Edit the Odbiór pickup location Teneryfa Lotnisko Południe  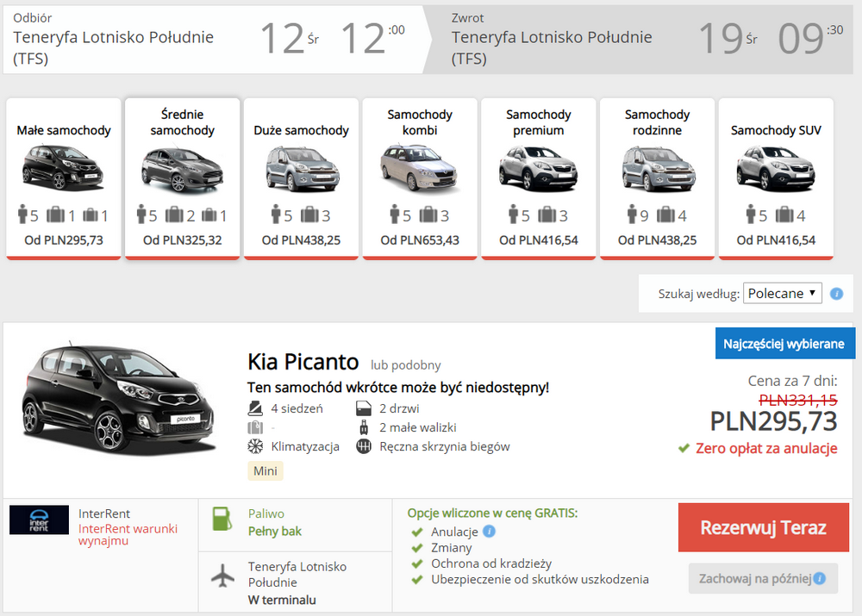click(113, 47)
